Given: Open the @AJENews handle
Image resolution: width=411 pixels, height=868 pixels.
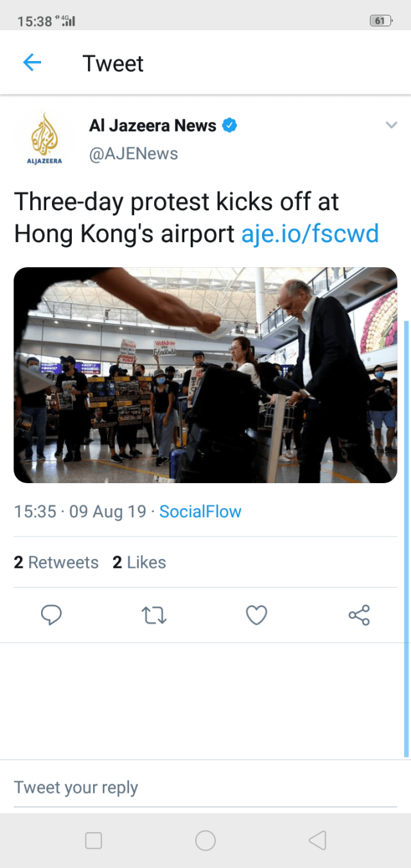Looking at the screenshot, I should click(x=134, y=154).
